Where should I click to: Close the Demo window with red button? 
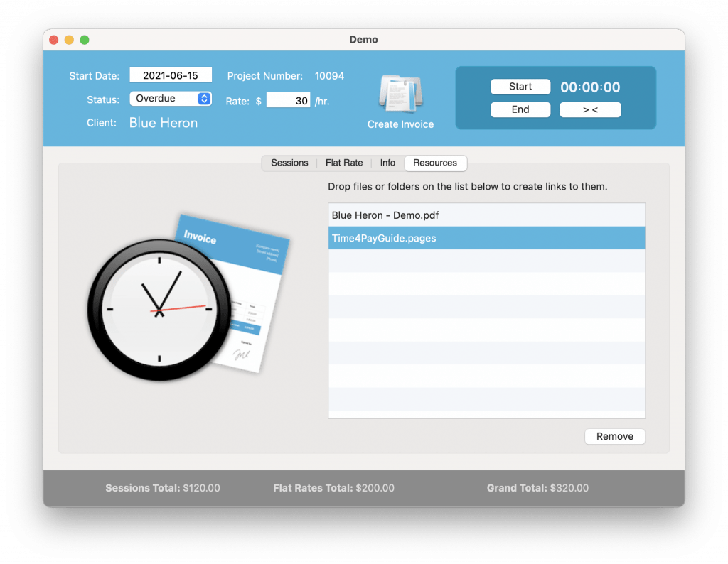pos(54,40)
